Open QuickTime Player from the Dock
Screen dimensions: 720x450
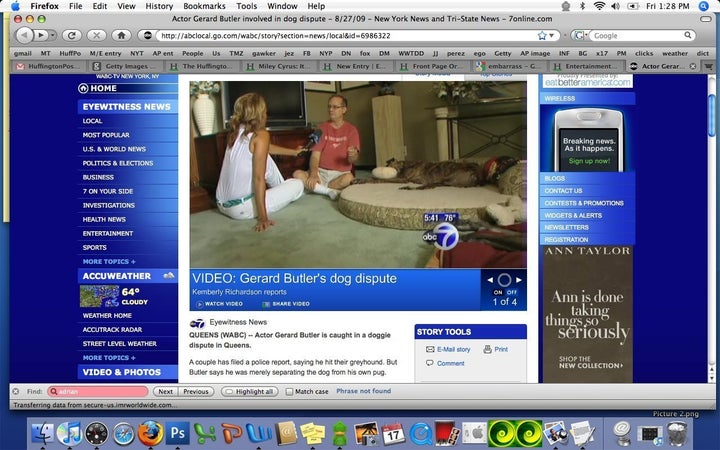421,433
